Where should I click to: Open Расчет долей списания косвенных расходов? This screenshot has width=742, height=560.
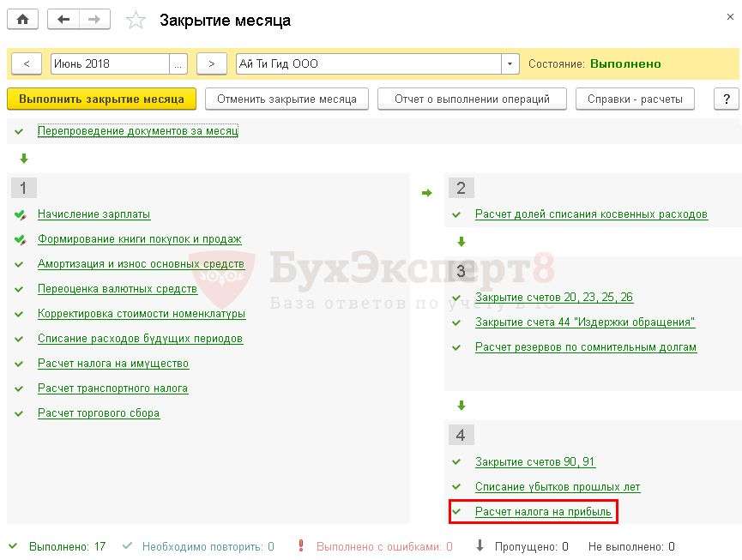(x=591, y=214)
